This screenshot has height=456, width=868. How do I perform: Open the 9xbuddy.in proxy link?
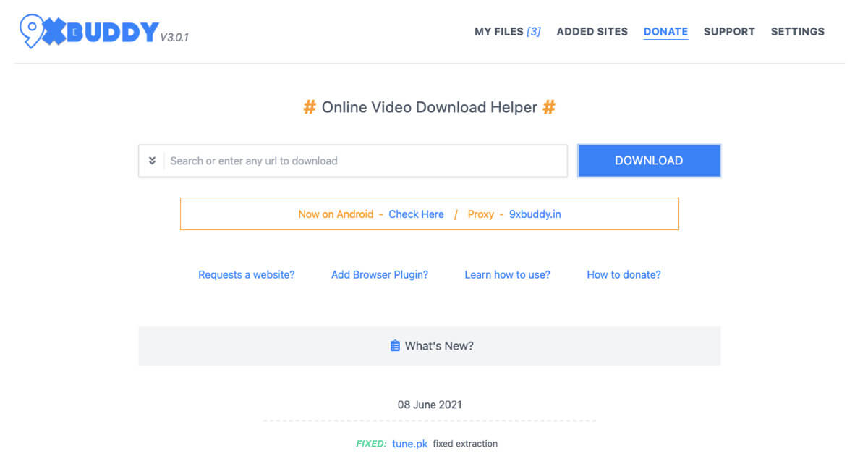point(535,214)
